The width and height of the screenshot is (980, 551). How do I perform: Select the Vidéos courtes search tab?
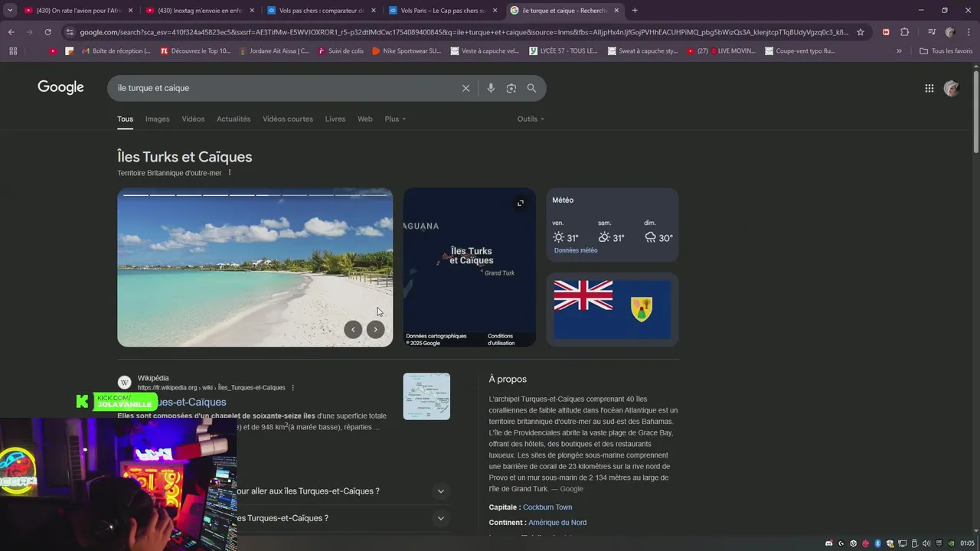[288, 119]
